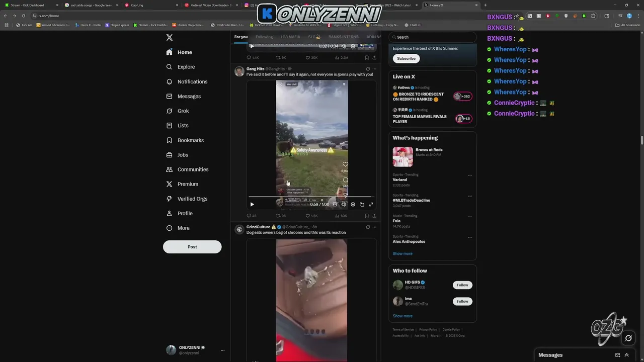The width and height of the screenshot is (644, 362).
Task: Reply to the Gang Hits post
Action: click(x=251, y=216)
